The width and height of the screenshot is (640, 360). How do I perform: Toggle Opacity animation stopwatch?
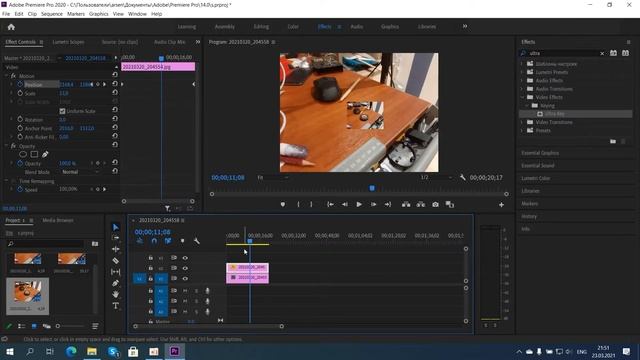point(20,163)
